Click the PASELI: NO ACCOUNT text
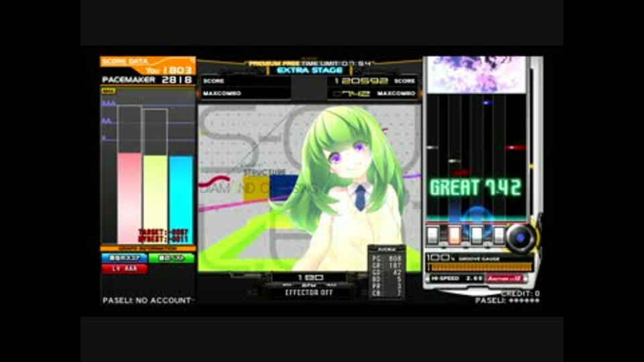Screen dimensions: 644x362 coord(147,300)
